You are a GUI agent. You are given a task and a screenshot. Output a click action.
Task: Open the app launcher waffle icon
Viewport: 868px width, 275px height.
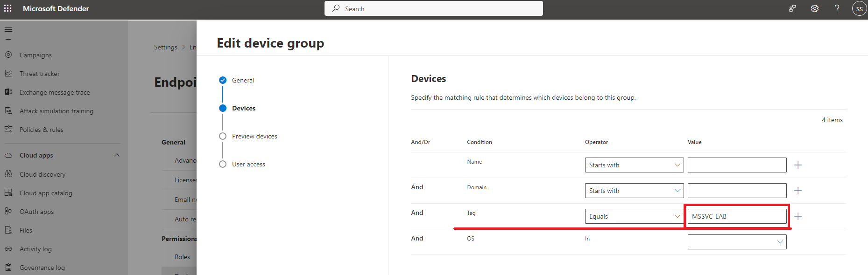coord(8,8)
